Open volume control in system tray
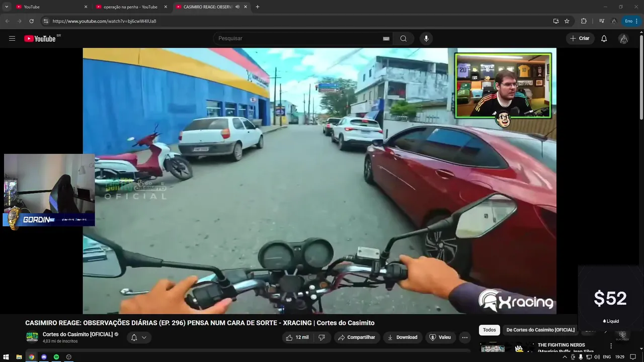The image size is (644, 362). (x=597, y=357)
